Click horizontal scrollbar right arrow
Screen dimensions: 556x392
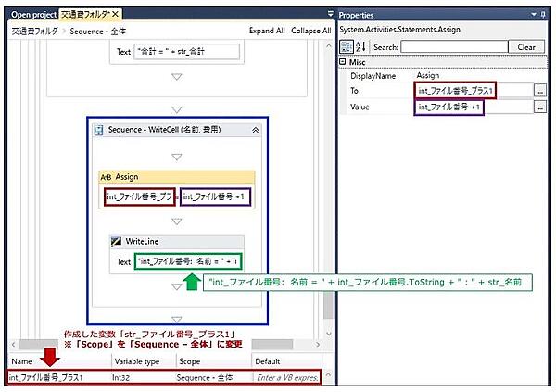[318, 344]
